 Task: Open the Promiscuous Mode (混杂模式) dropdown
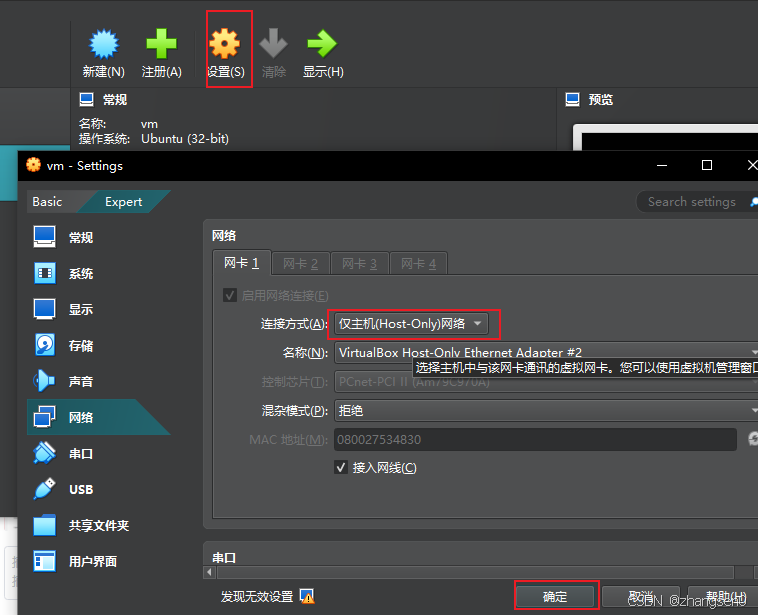[x=546, y=410]
